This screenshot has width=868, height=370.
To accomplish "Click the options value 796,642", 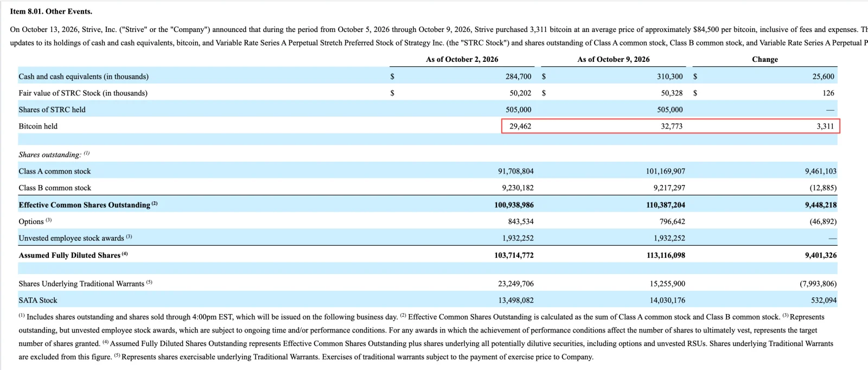I will (673, 221).
